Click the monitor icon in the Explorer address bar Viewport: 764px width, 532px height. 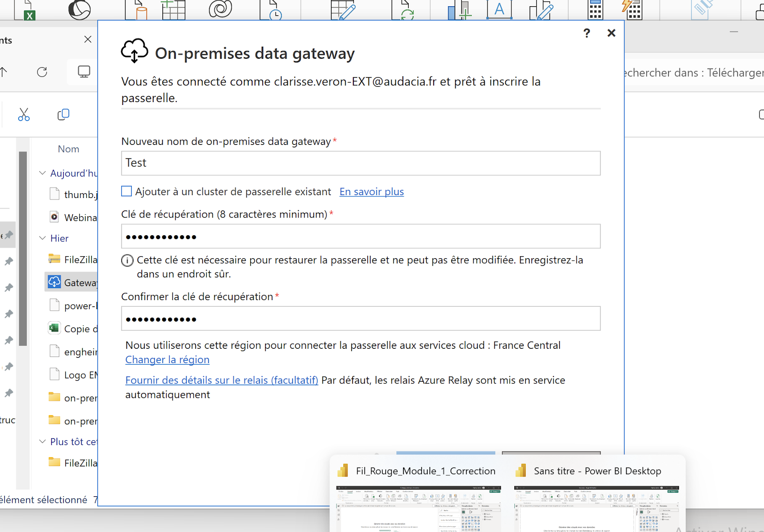pyautogui.click(x=84, y=72)
